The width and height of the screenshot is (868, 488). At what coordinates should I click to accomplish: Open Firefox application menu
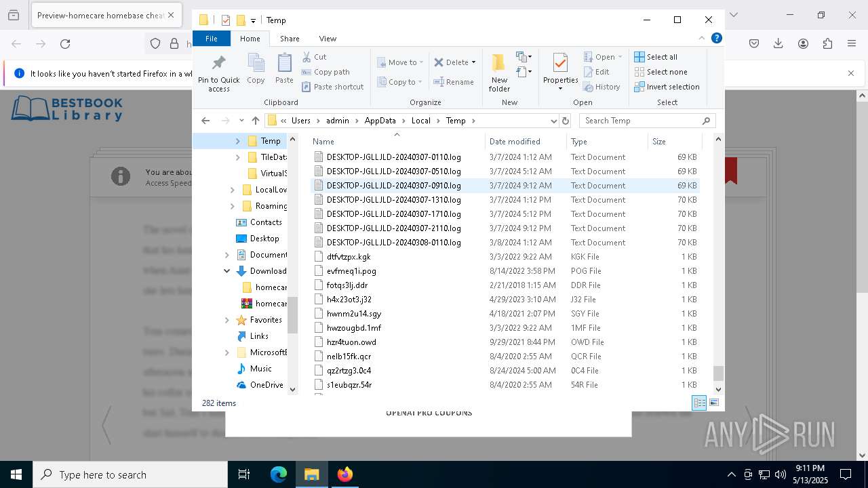pyautogui.click(x=852, y=44)
